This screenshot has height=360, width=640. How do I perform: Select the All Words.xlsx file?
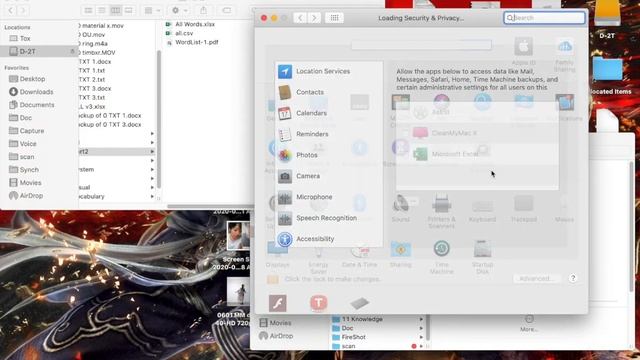190,24
